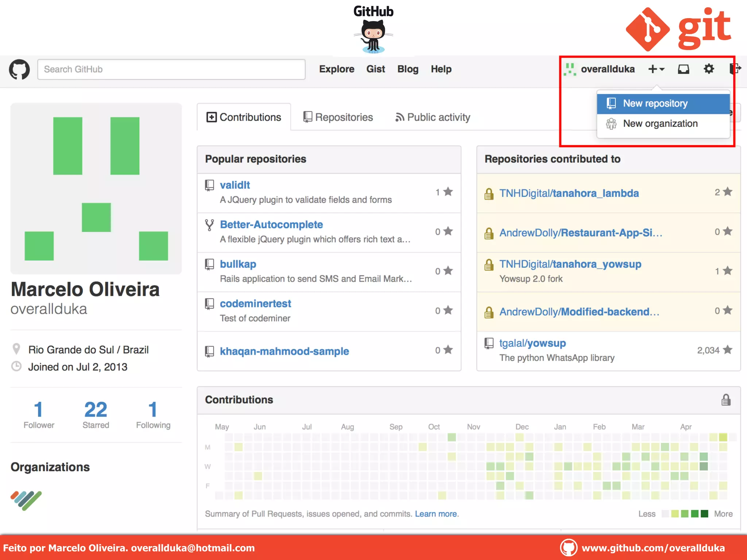Click the star icon on validIt row

point(448,192)
